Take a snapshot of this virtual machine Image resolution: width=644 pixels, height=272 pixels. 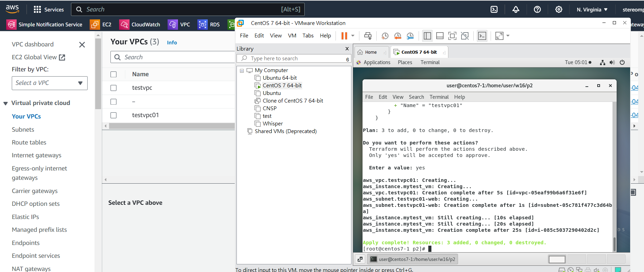[x=385, y=36]
